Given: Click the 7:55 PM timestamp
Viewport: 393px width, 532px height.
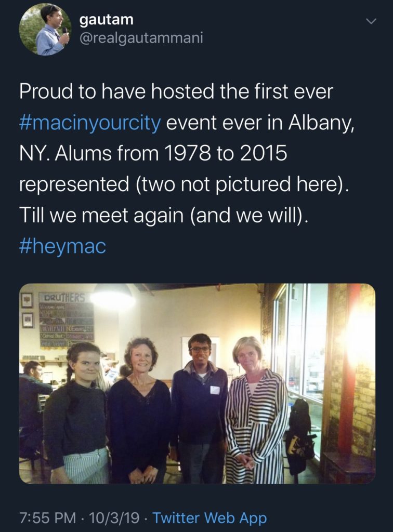Looking at the screenshot, I should pyautogui.click(x=47, y=517).
